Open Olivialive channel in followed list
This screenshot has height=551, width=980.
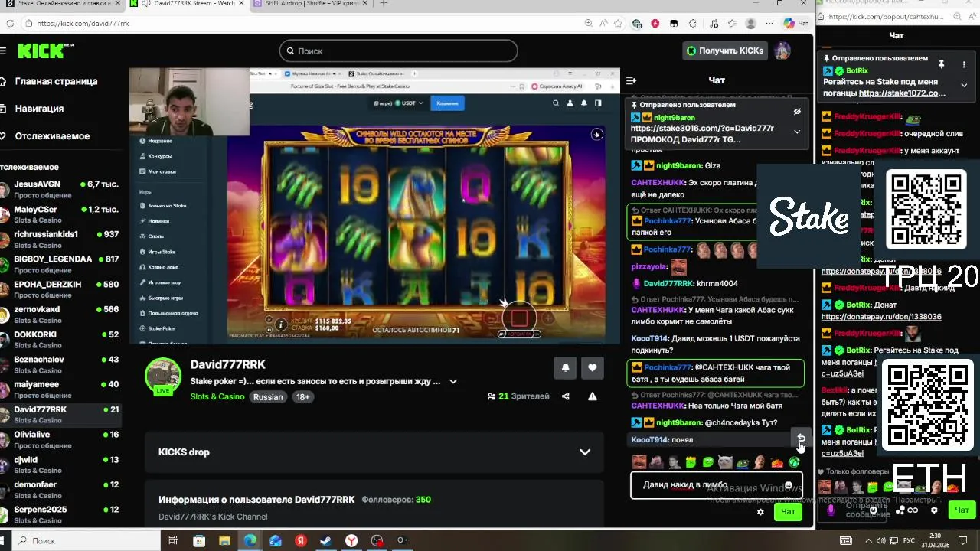point(60,439)
